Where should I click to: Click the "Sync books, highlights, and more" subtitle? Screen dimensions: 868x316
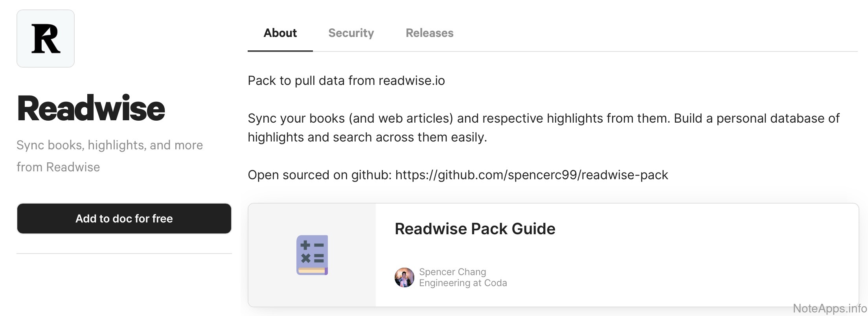click(110, 145)
